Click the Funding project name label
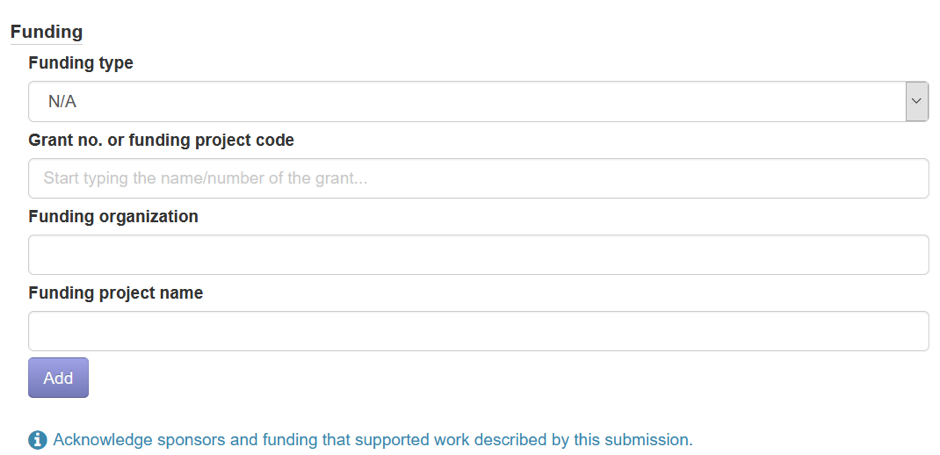940x455 pixels. [x=116, y=293]
